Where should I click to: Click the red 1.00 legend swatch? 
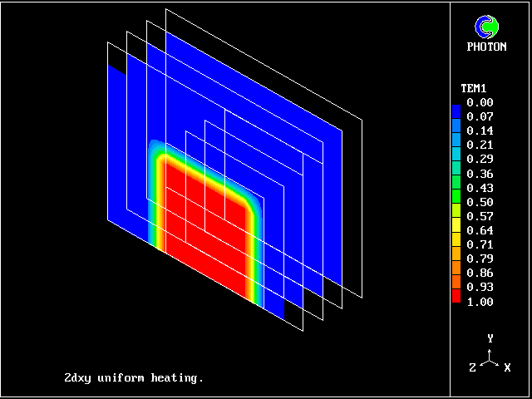coord(456,300)
